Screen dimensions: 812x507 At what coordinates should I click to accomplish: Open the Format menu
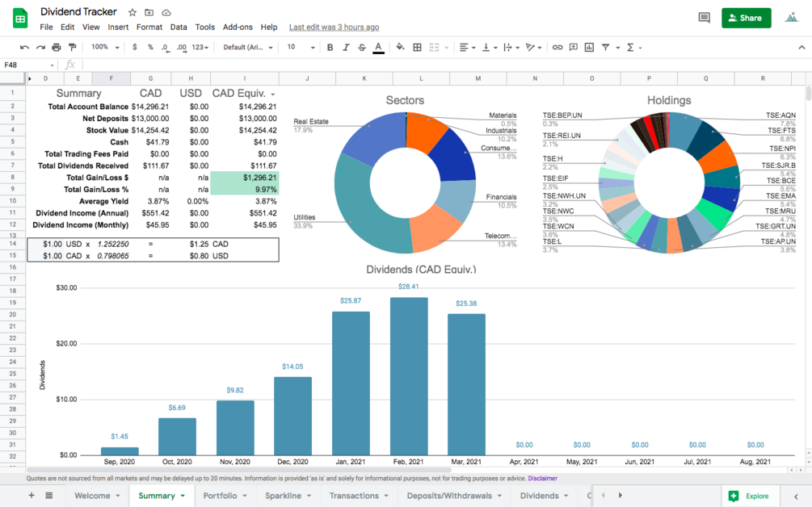click(149, 27)
